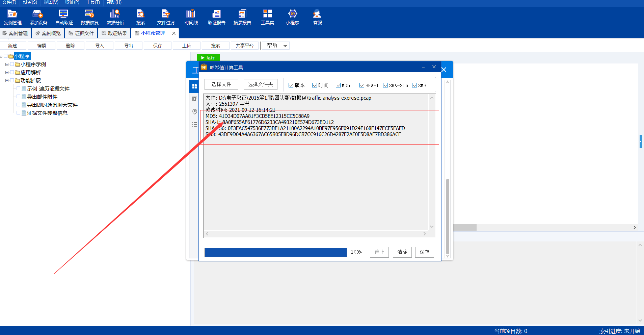Click the 选择文件夹 button
The height and width of the screenshot is (335, 644).
click(261, 84)
